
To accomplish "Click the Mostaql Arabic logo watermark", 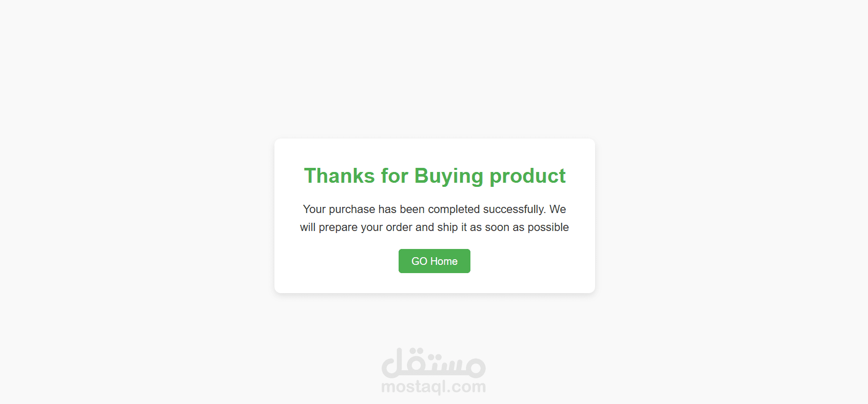I will coord(433,362).
